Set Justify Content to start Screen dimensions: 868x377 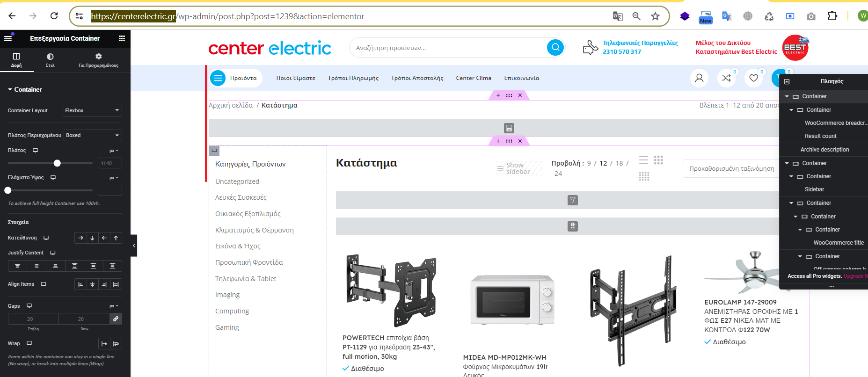click(17, 266)
